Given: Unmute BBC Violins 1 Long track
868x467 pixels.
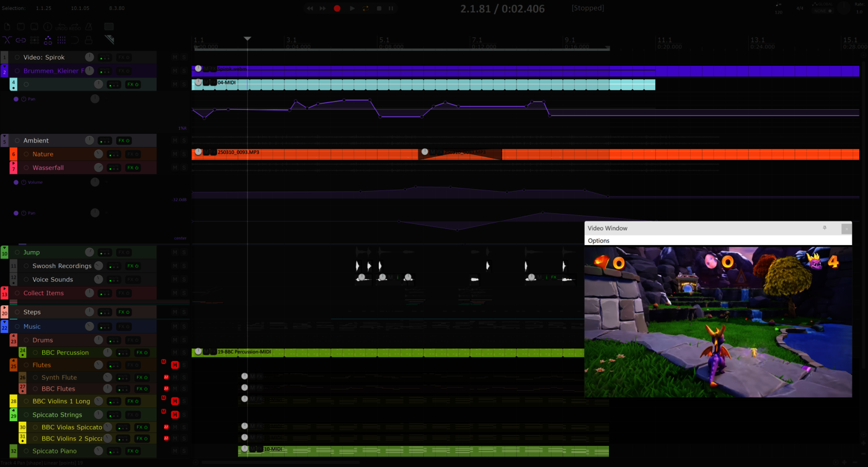Looking at the screenshot, I should [175, 401].
